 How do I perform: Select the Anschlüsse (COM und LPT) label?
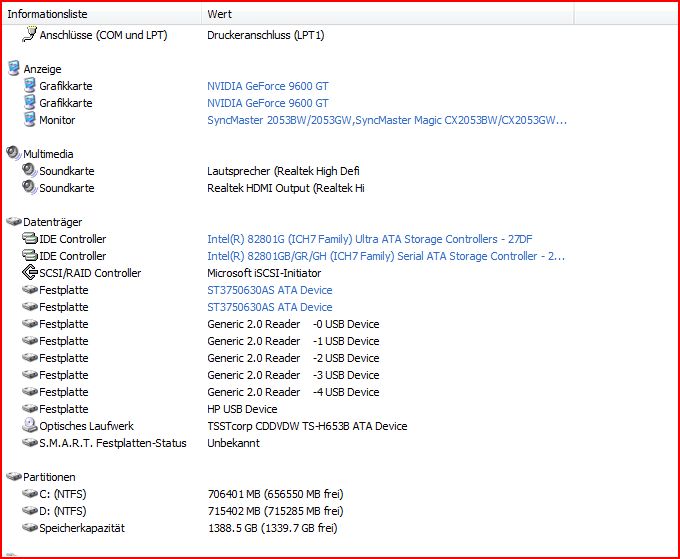[103, 35]
